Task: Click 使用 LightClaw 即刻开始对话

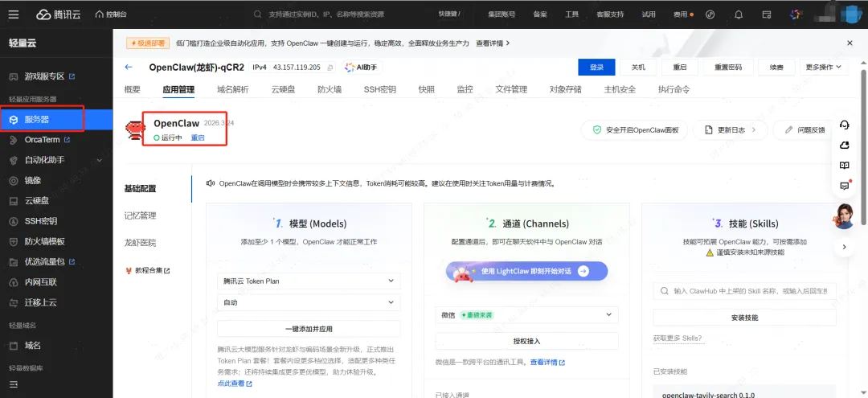Action: coord(527,271)
